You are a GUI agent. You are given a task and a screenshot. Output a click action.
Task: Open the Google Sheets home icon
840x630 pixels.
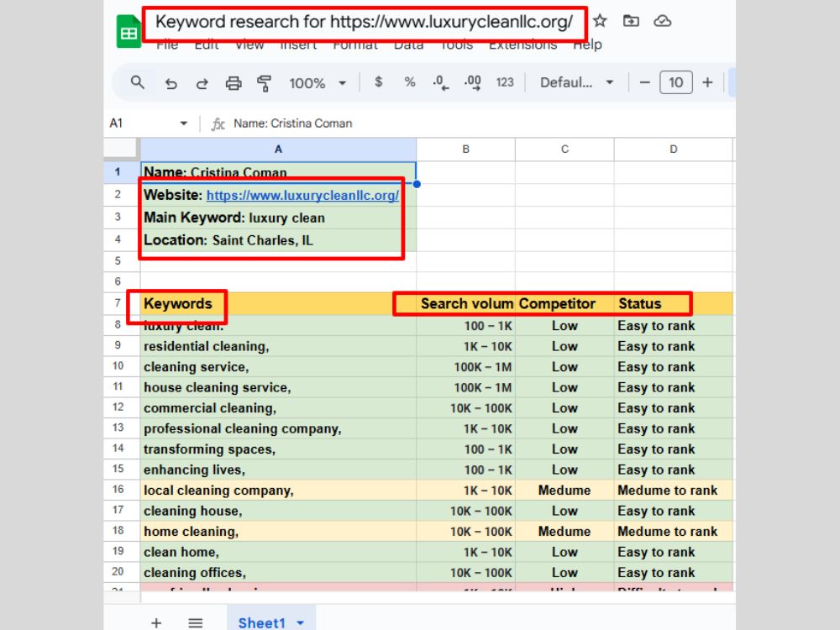pos(129,33)
